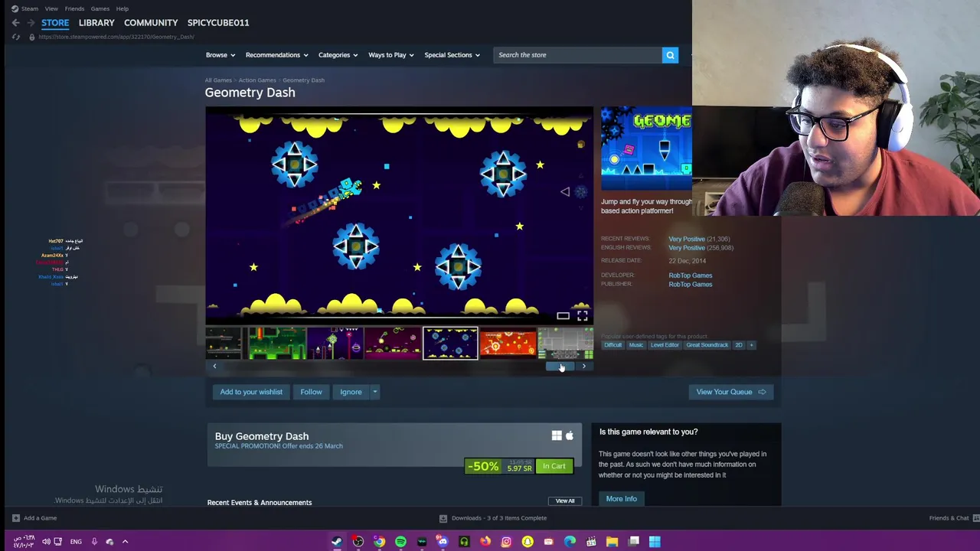Viewport: 980px width, 551px height.
Task: Click the Great Soundtrack tag
Action: pyautogui.click(x=707, y=345)
